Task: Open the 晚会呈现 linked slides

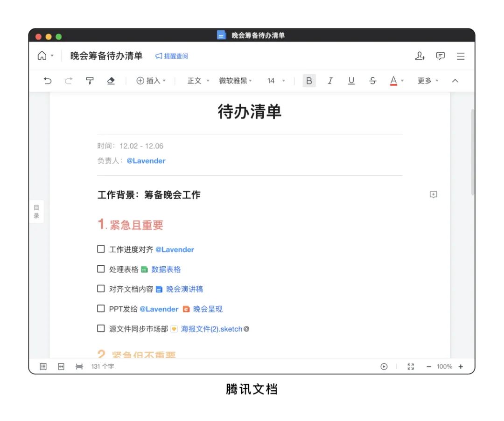Action: [x=208, y=309]
